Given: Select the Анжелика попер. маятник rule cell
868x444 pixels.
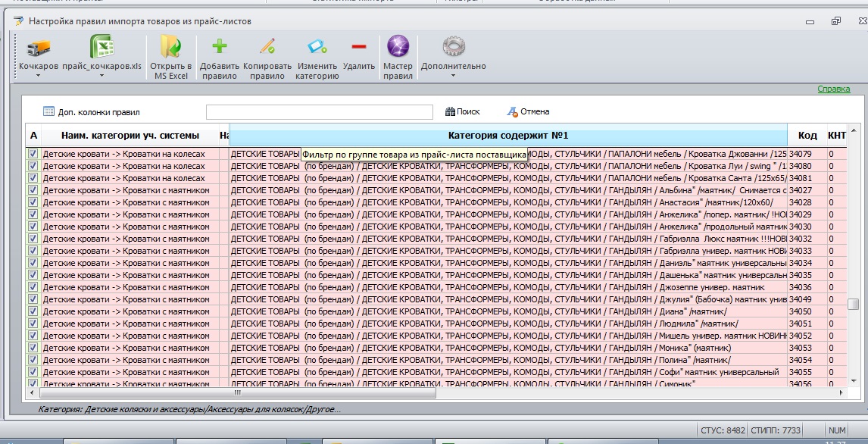Looking at the screenshot, I should (x=508, y=214).
